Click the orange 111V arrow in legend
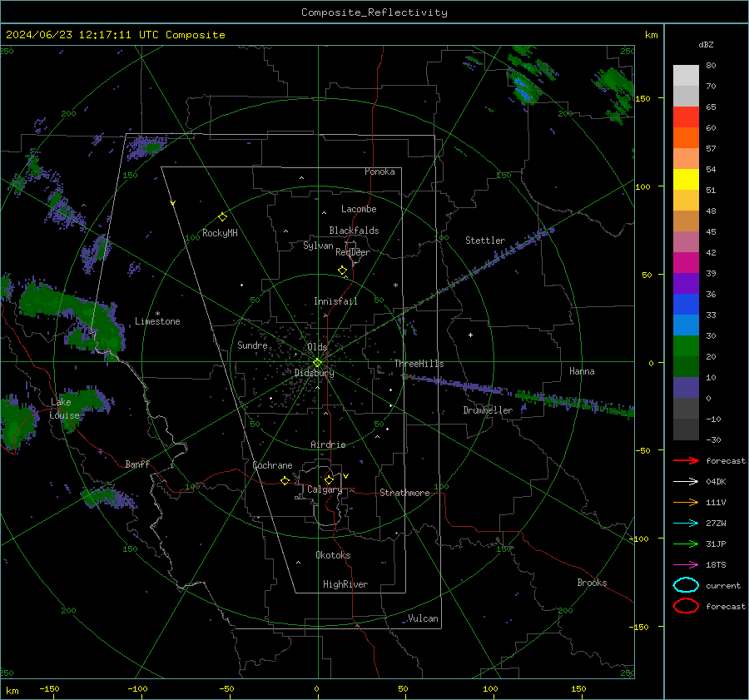749x700 pixels. (686, 502)
